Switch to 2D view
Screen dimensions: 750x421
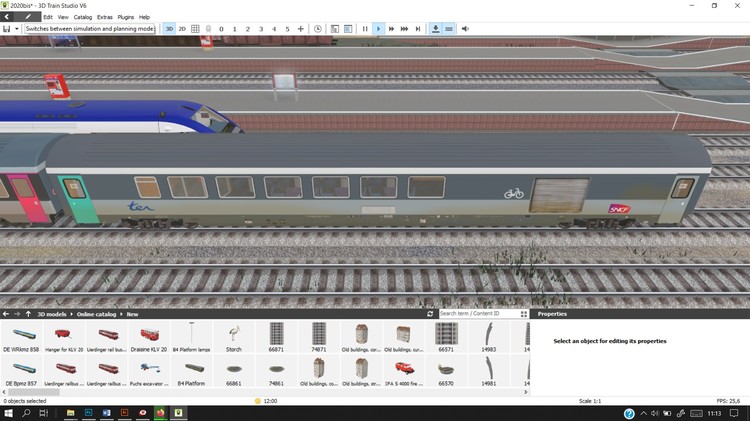point(182,29)
